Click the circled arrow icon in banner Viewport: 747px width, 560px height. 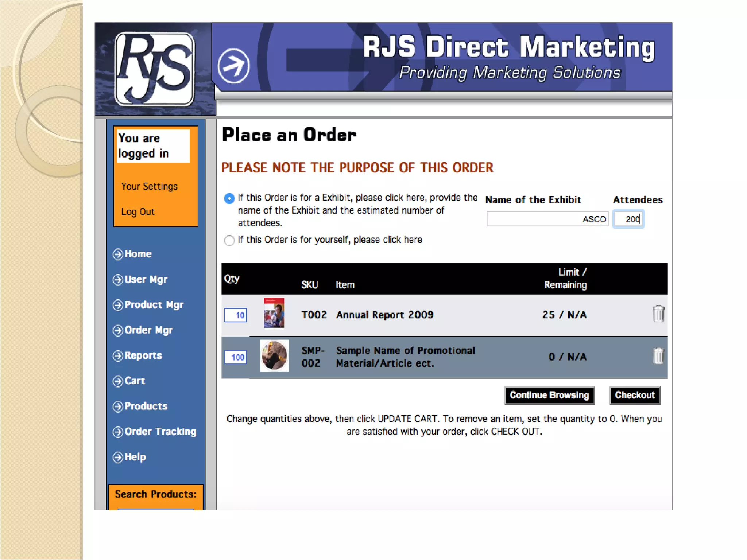coord(233,66)
